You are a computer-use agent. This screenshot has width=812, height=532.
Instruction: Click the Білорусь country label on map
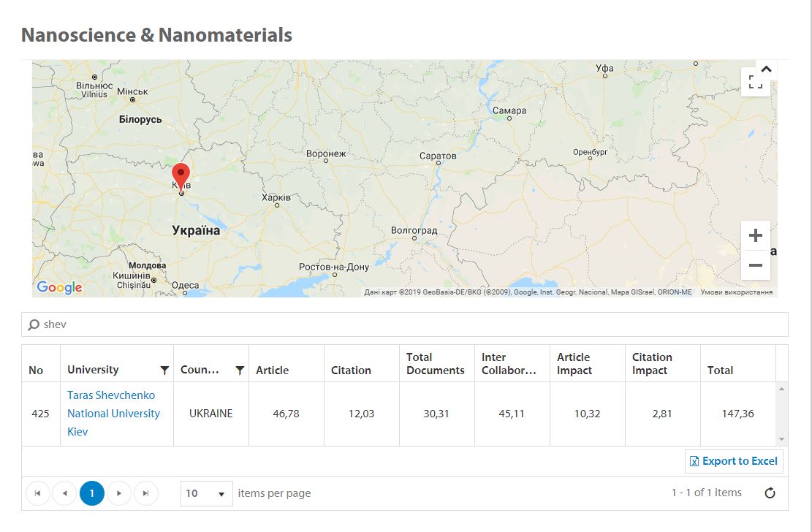click(140, 119)
